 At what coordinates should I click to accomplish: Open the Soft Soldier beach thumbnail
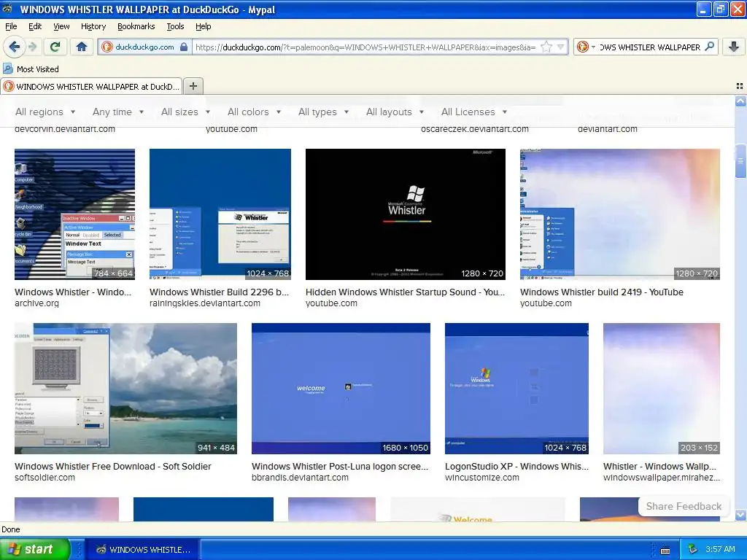point(125,389)
